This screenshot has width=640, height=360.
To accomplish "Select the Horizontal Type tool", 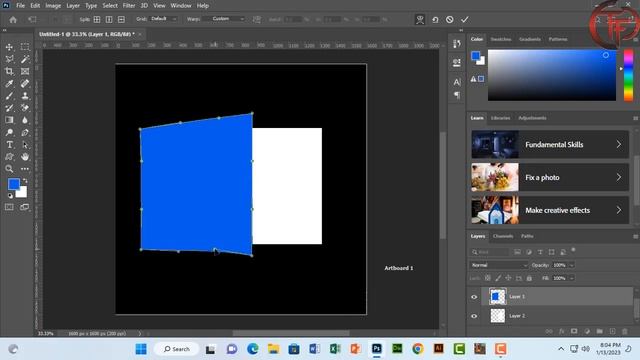I will pos(9,144).
